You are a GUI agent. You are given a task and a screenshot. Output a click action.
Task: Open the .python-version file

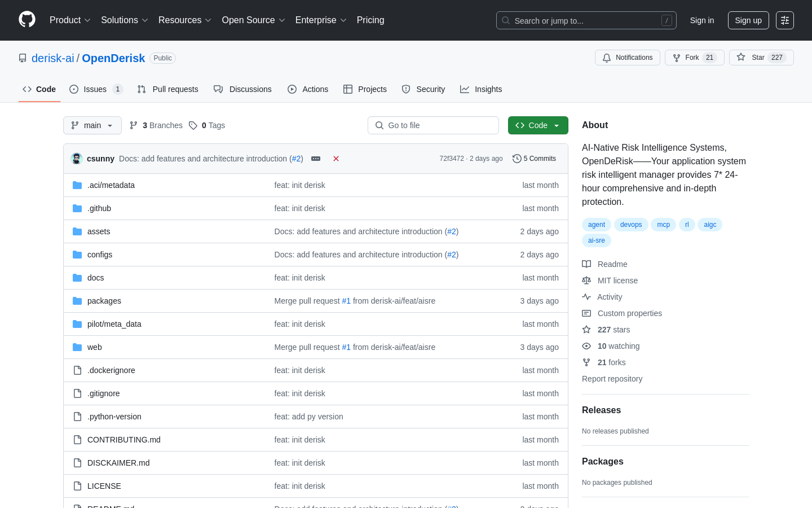(114, 417)
